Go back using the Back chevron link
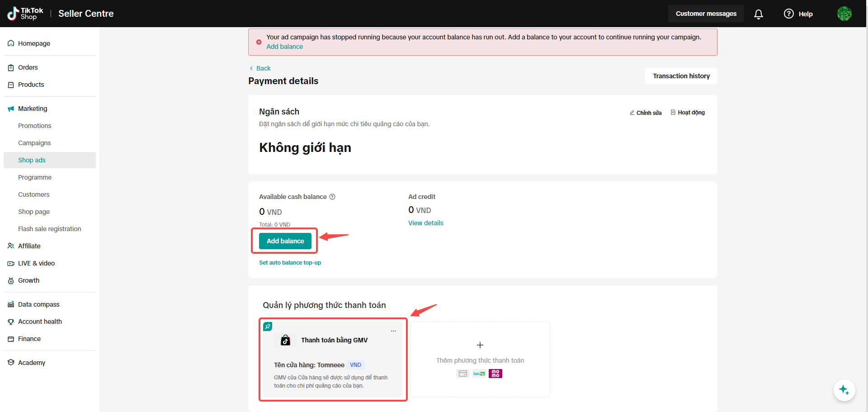The height and width of the screenshot is (412, 868). click(x=260, y=68)
